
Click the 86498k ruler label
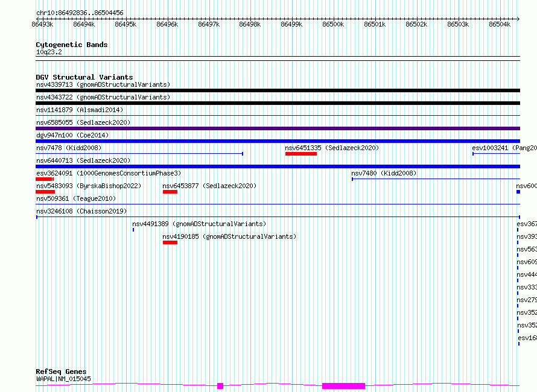tap(250, 24)
